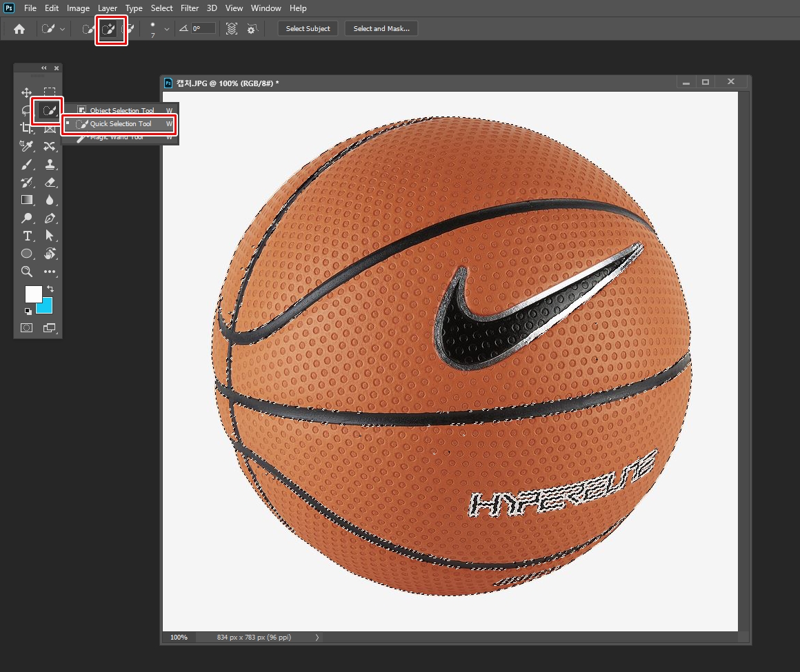Open Edit Toolbar three-dots menu

click(x=50, y=272)
